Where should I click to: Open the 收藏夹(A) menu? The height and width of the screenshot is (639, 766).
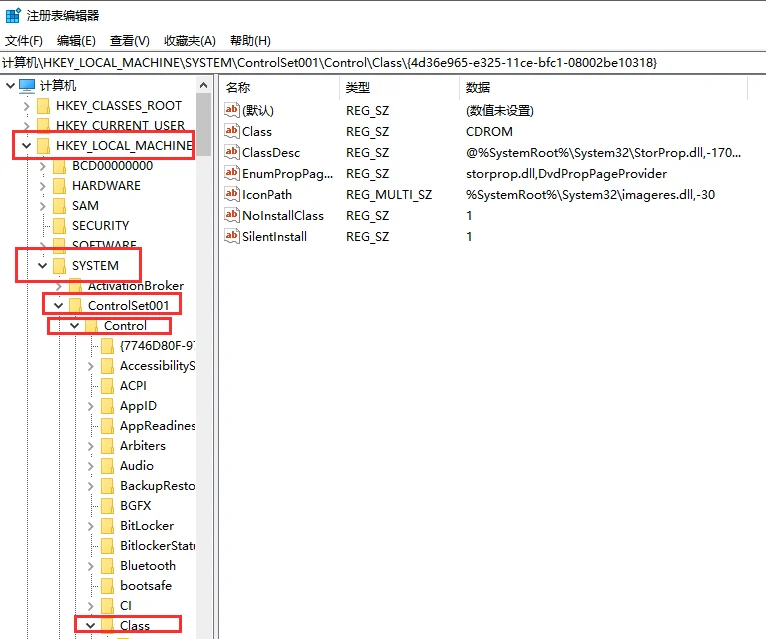coord(189,41)
